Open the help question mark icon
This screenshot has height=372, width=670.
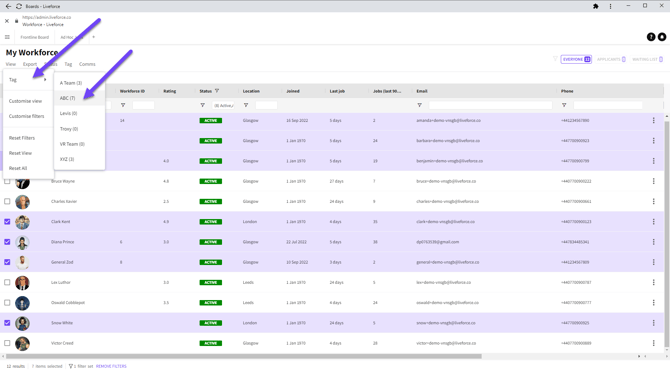click(651, 37)
